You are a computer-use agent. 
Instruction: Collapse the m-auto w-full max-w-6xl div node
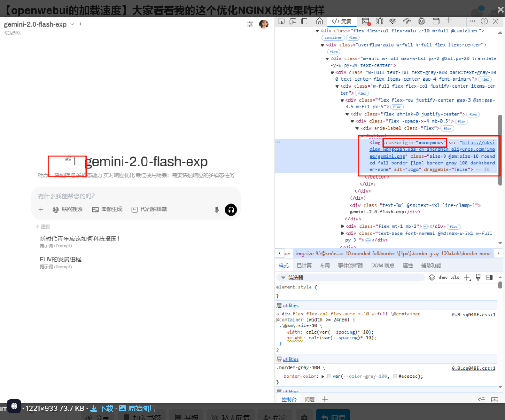[327, 58]
